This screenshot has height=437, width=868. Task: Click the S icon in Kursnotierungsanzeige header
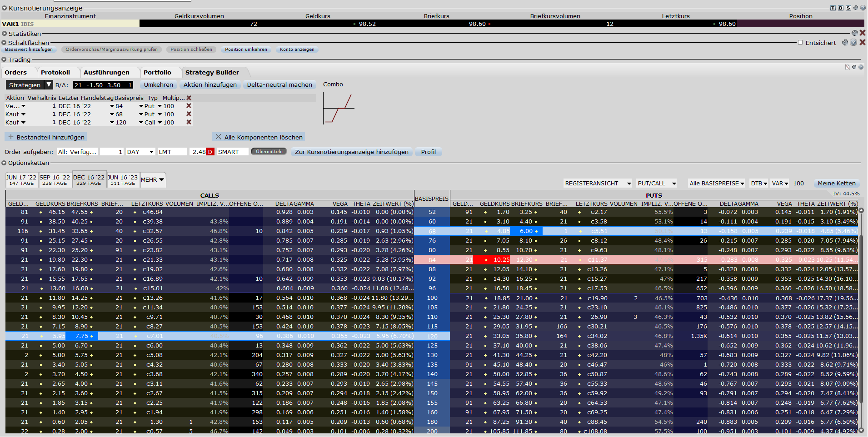point(848,8)
